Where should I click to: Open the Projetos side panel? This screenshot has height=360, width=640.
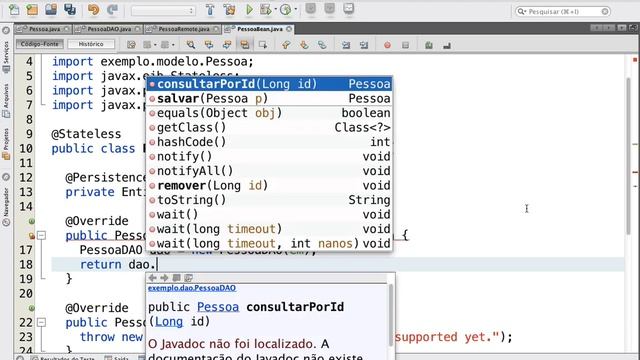click(x=6, y=144)
